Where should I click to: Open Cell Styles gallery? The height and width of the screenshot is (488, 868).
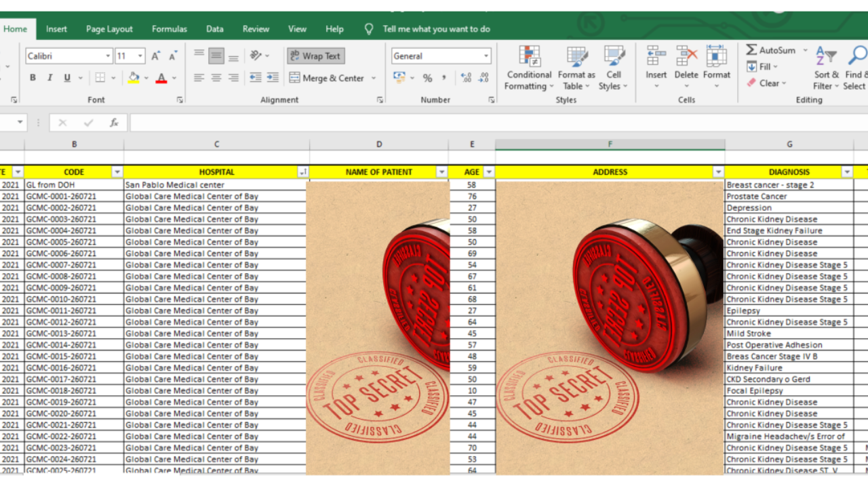pyautogui.click(x=614, y=68)
